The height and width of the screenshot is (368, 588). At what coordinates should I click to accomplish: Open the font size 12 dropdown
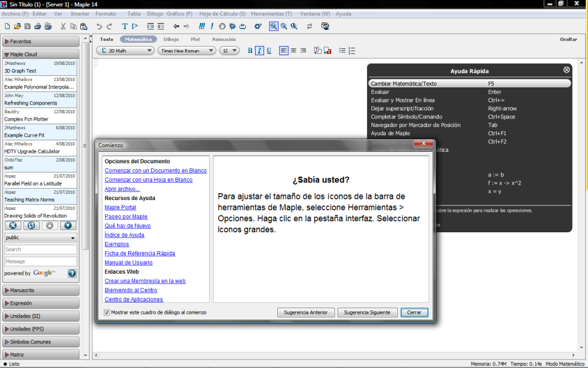(x=230, y=51)
